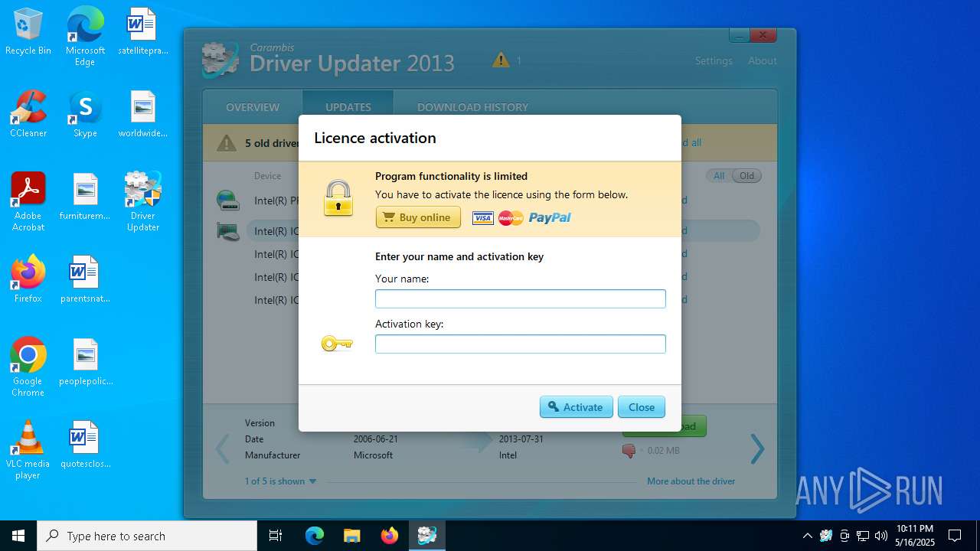Open Skype desktop shortcut

point(85,115)
